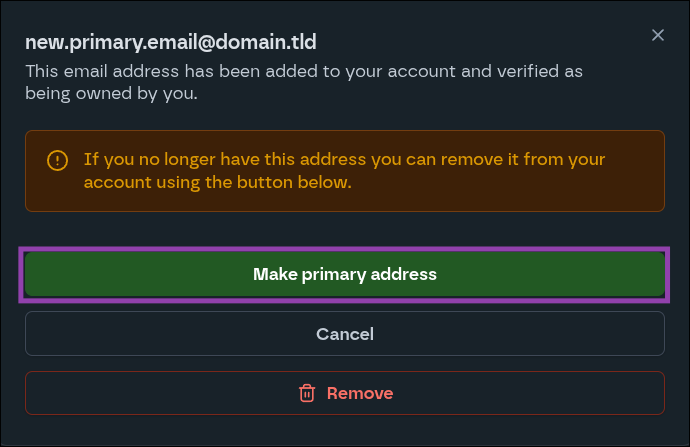
Task: Click the warning exclamation circle icon
Action: click(58, 160)
